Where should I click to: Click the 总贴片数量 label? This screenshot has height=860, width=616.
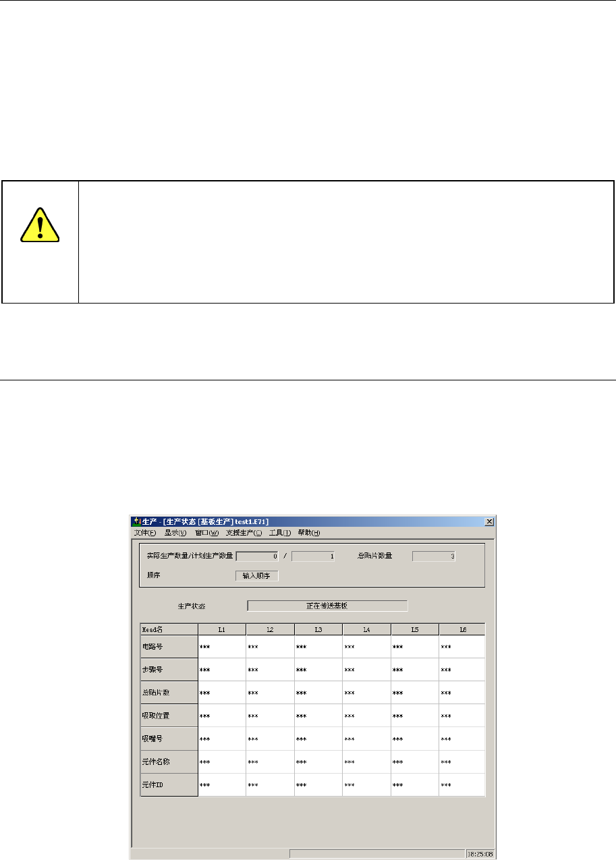pyautogui.click(x=375, y=556)
